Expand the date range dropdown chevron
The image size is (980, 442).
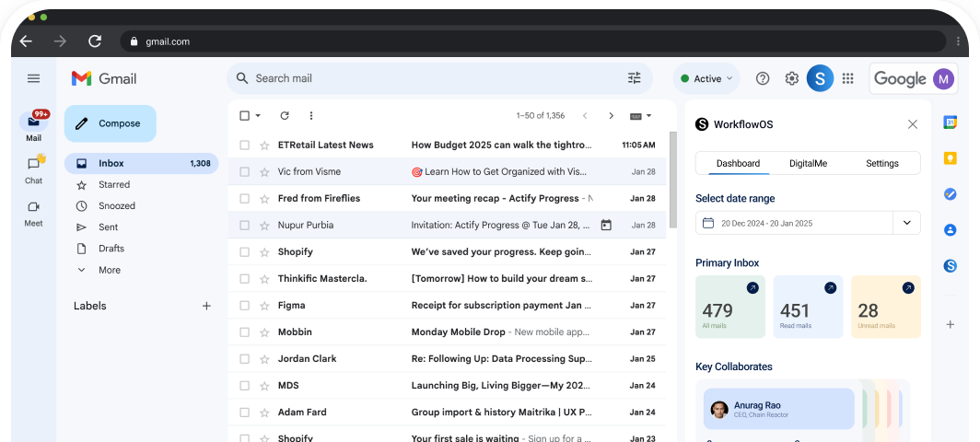coord(906,223)
